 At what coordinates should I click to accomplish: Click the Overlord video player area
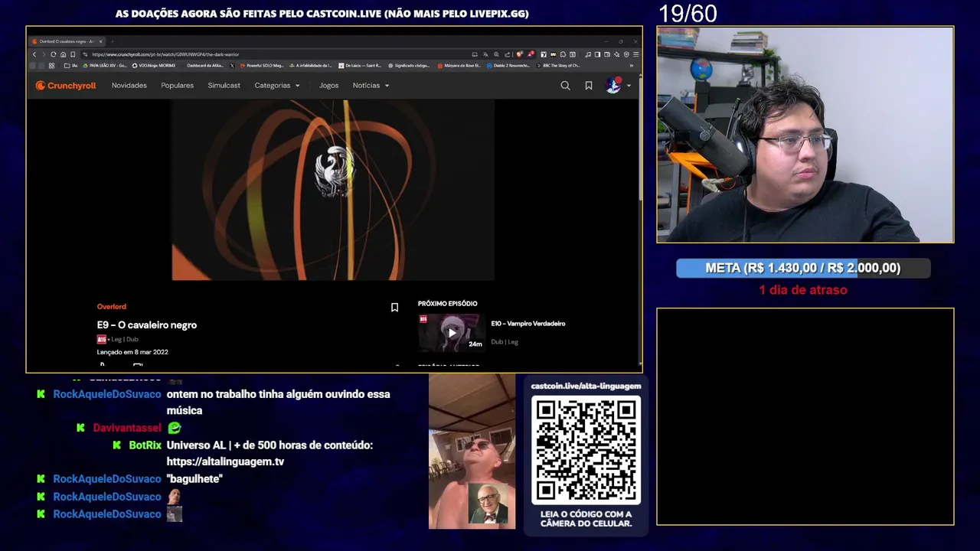point(333,190)
